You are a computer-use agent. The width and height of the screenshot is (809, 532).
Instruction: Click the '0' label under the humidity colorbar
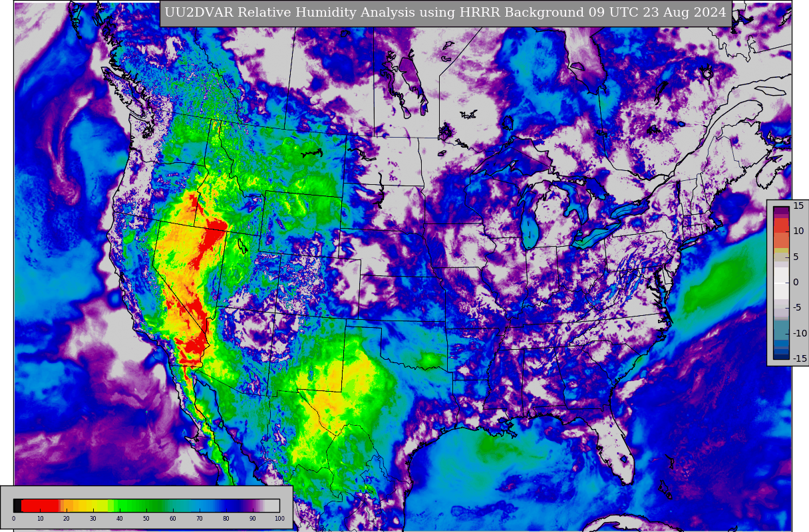coord(13,518)
